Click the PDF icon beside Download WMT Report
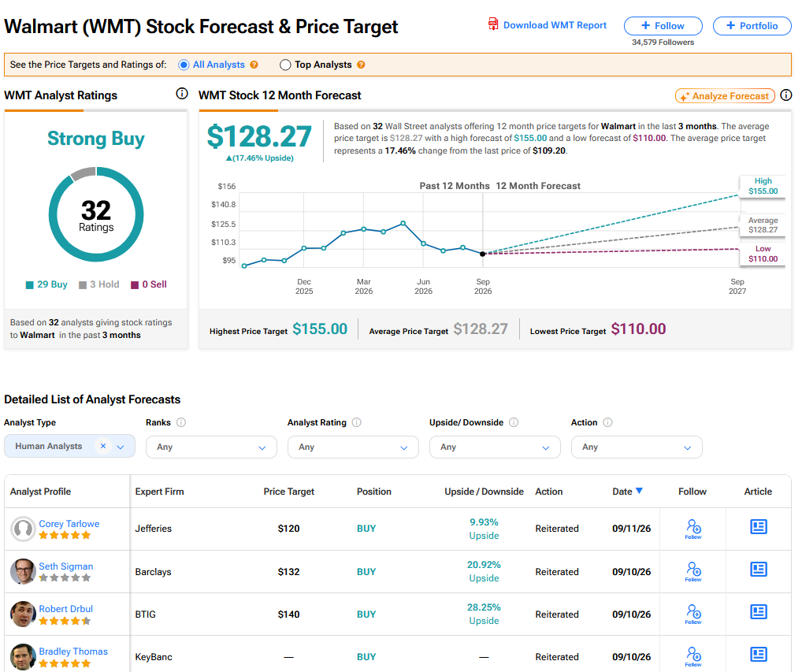This screenshot has width=802, height=672. [x=493, y=24]
